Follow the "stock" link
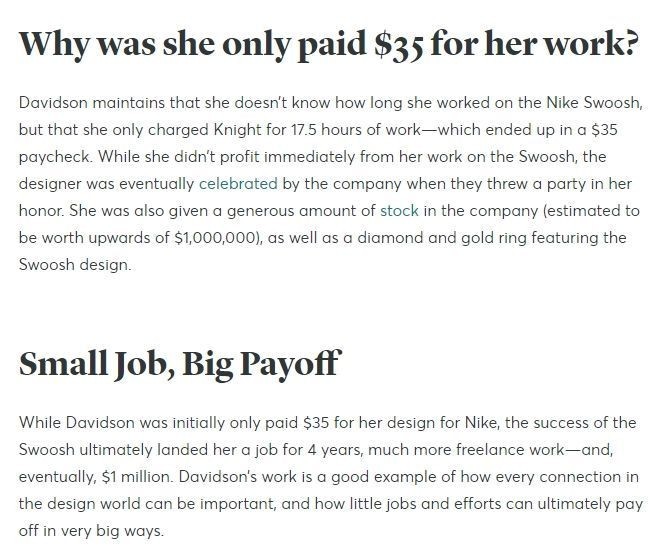 point(399,211)
